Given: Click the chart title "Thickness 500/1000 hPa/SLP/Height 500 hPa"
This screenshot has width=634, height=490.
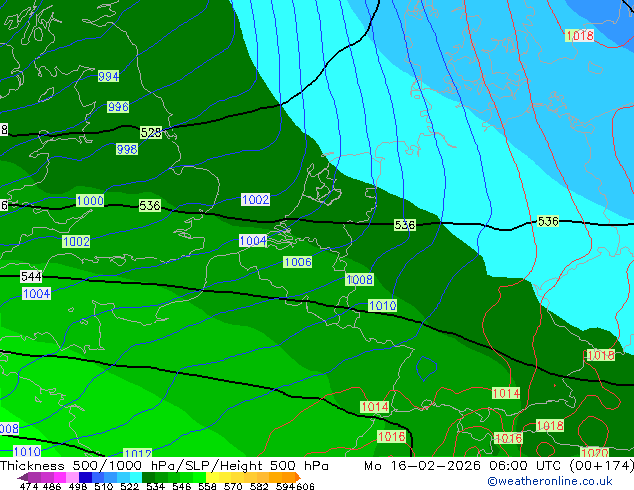Looking at the screenshot, I should (164, 466).
